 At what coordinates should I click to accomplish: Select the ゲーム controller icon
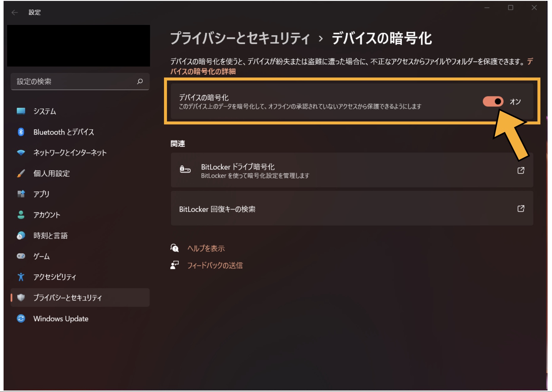21,256
